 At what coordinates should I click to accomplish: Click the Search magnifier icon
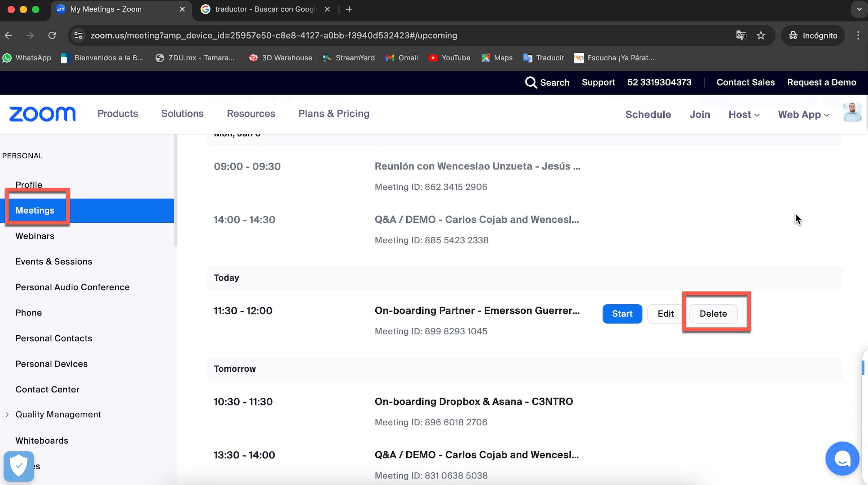click(531, 82)
